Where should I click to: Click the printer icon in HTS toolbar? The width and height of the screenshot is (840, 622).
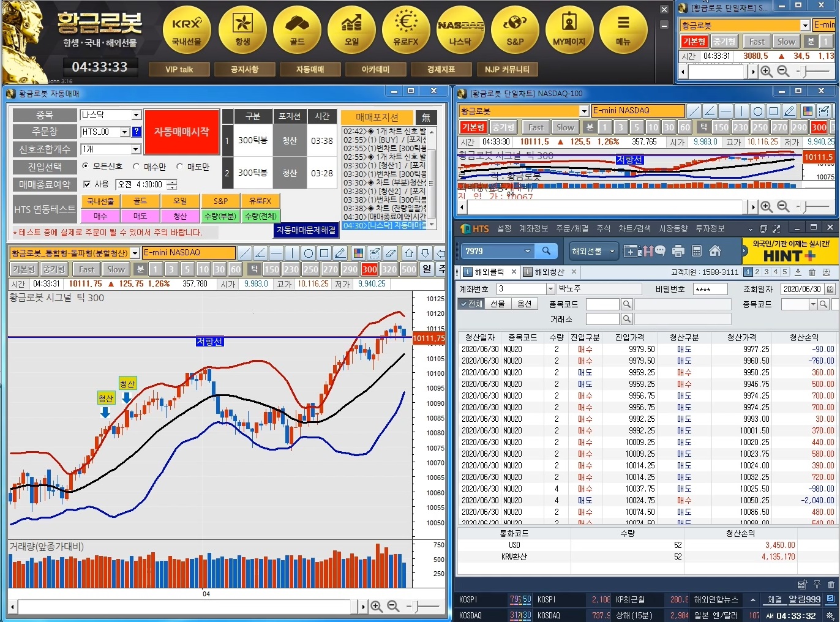point(678,251)
